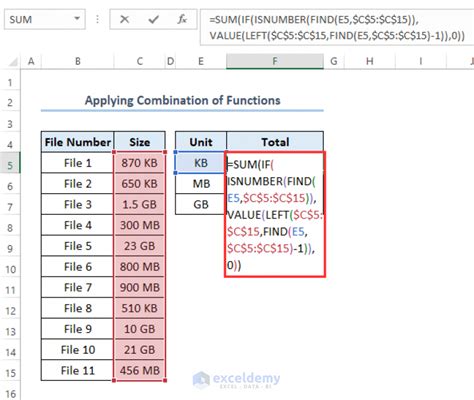Click the 'Total' header cell
This screenshot has width=474, height=400.
coord(275,142)
